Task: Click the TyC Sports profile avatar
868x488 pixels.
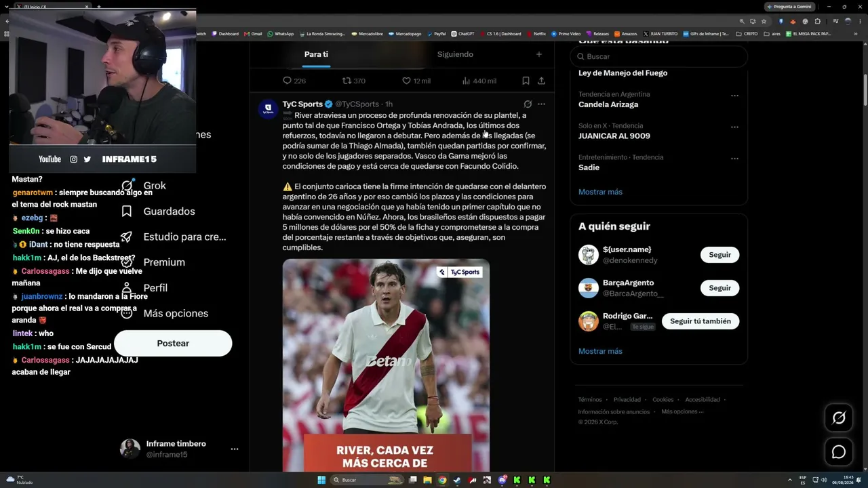Action: pyautogui.click(x=268, y=108)
